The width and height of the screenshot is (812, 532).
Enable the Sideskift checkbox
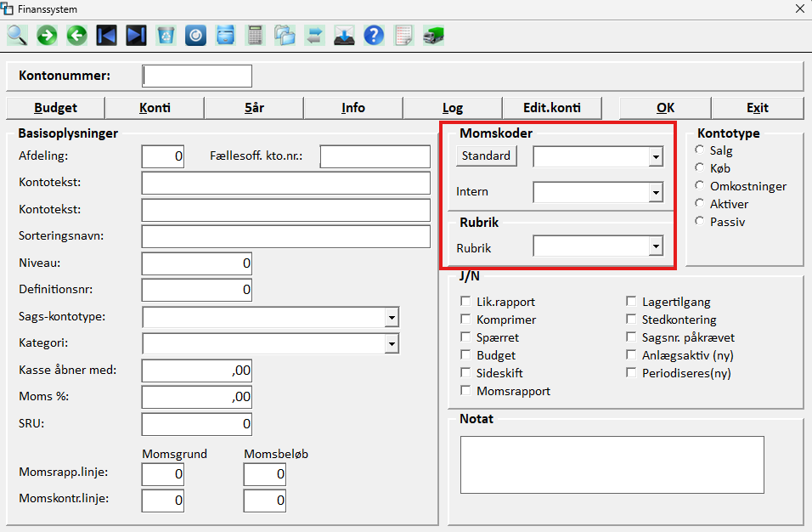[x=465, y=372]
